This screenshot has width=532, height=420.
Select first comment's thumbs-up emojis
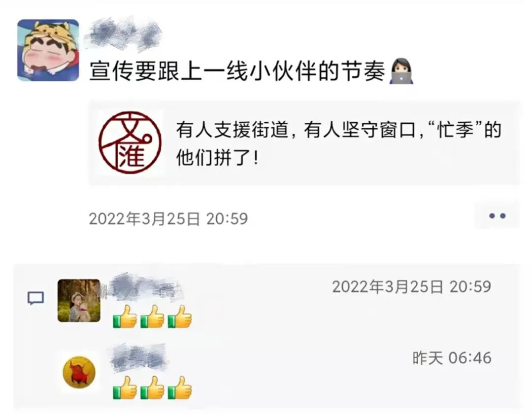click(152, 316)
